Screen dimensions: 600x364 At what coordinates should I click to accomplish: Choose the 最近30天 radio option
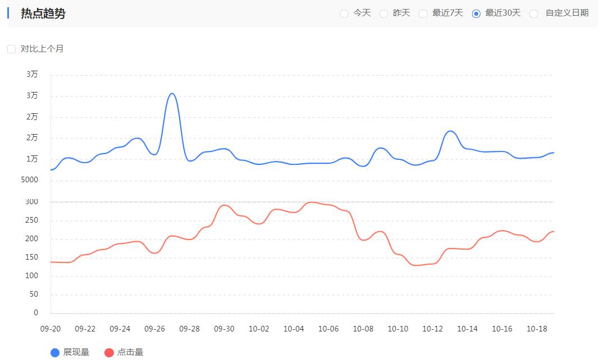pyautogui.click(x=477, y=13)
